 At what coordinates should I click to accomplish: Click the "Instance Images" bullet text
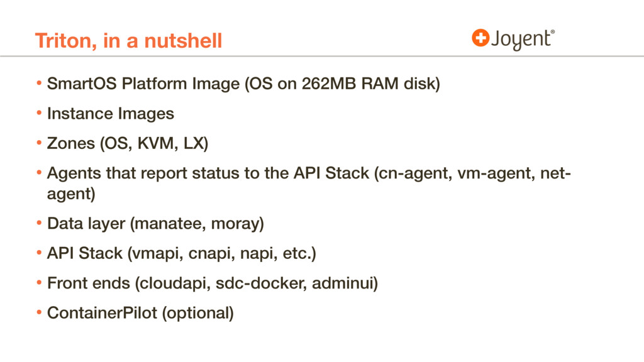click(x=110, y=114)
